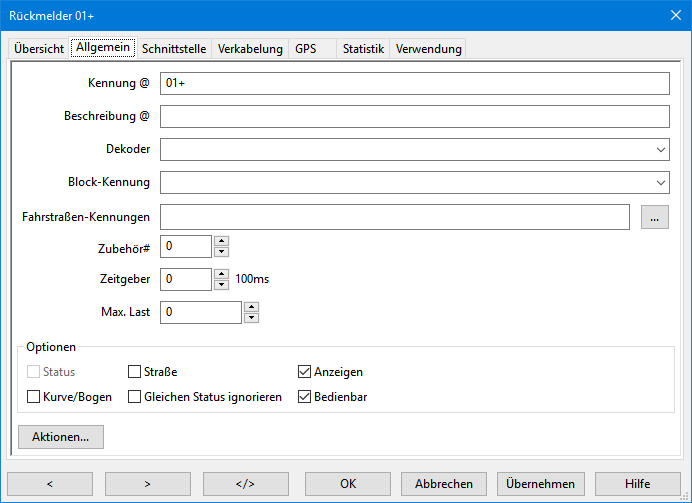This screenshot has height=503, width=692.
Task: Open the Fahrstraßen-Kennungen browse '...' button
Action: click(x=654, y=217)
